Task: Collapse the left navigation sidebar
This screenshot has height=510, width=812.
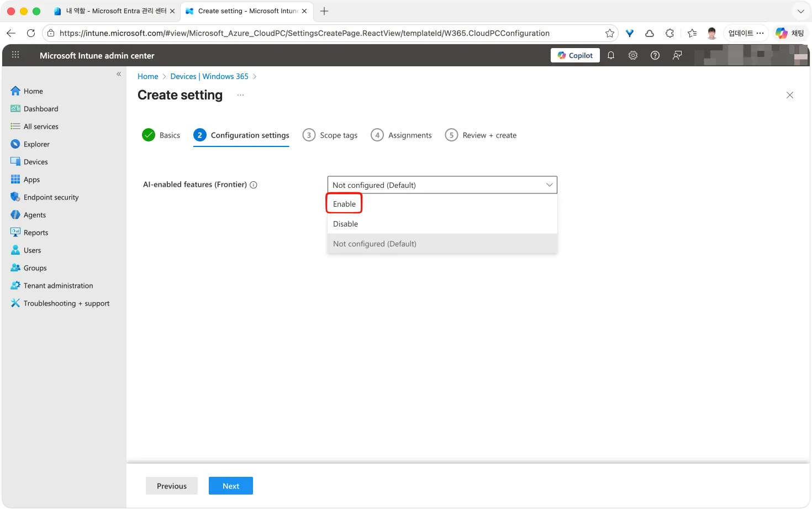Action: click(x=119, y=74)
